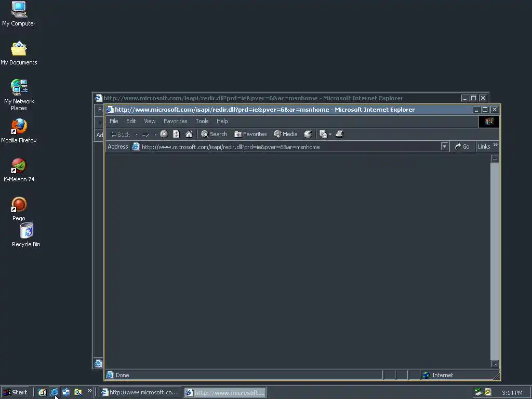Go to the home page icon
The width and height of the screenshot is (532, 399).
[189, 134]
